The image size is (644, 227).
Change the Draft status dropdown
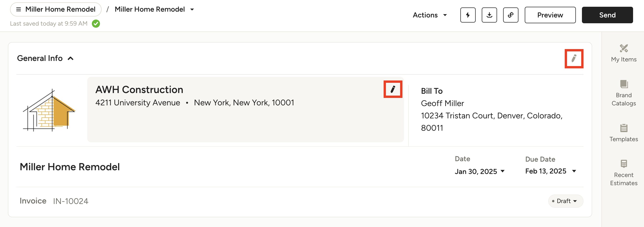tap(565, 201)
